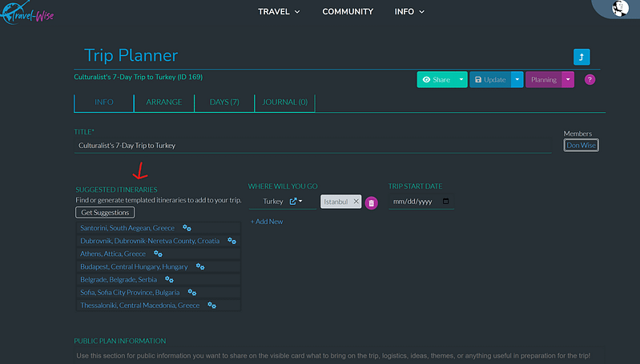This screenshot has height=364, width=640.
Task: Open Thessaloniki, Central Macedonia, Greece link
Action: (x=139, y=306)
